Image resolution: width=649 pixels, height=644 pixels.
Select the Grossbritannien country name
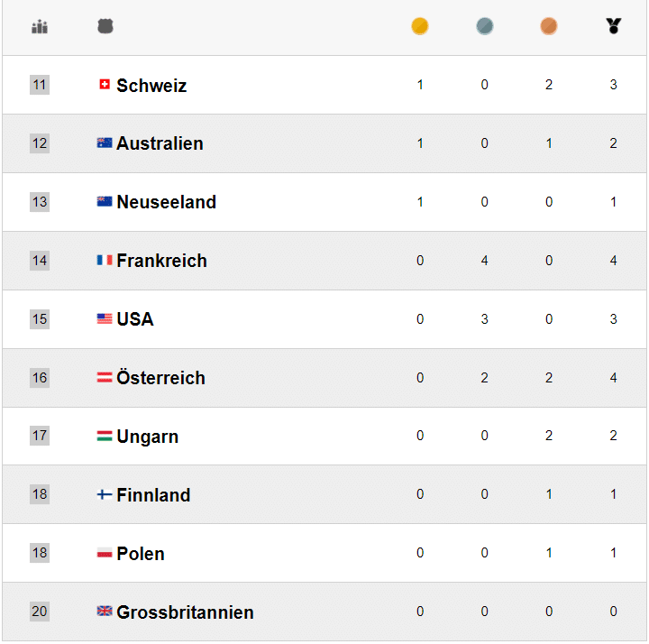pyautogui.click(x=185, y=612)
